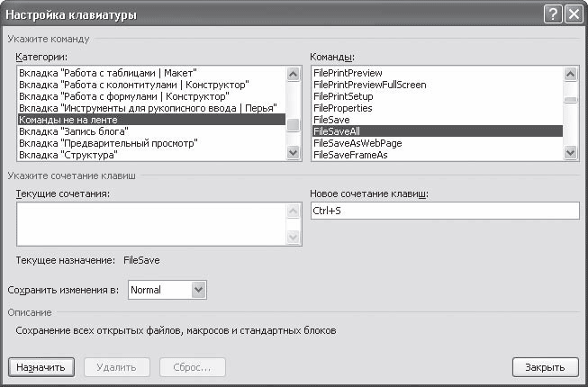Open the 'Сохранить изменения в' Normal dropdown
This screenshot has height=387, width=588.
199,290
